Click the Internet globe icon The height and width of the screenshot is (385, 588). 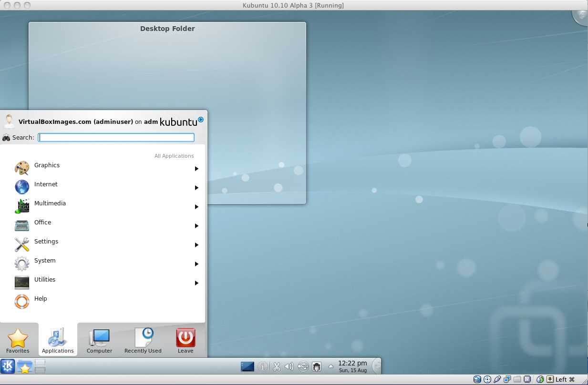(22, 187)
